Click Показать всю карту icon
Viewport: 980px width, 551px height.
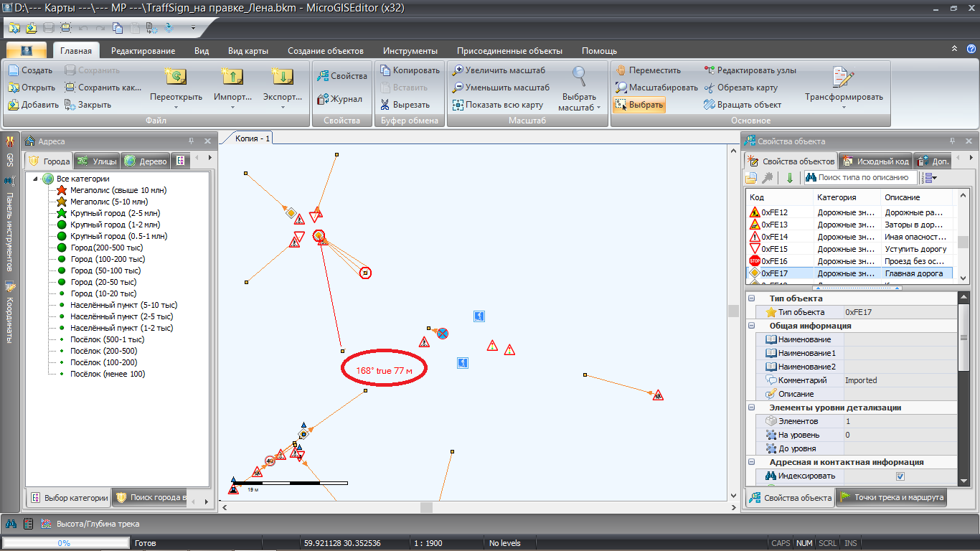pos(458,105)
